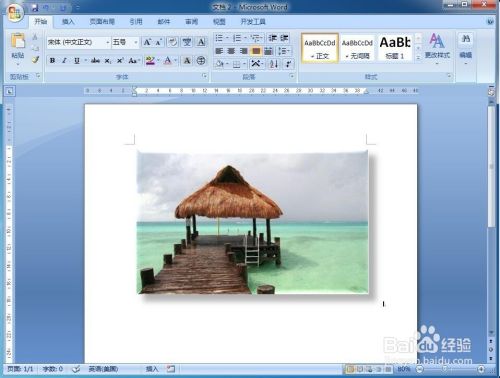Click the Increase Indent icon
Screen dimensions: 500x378
284,38
